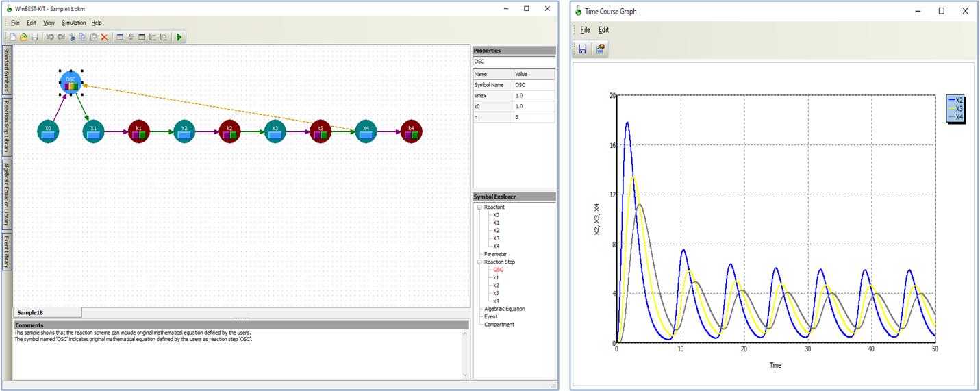Select Compartment in Symbol Explorer
980x391 pixels.
[499, 325]
